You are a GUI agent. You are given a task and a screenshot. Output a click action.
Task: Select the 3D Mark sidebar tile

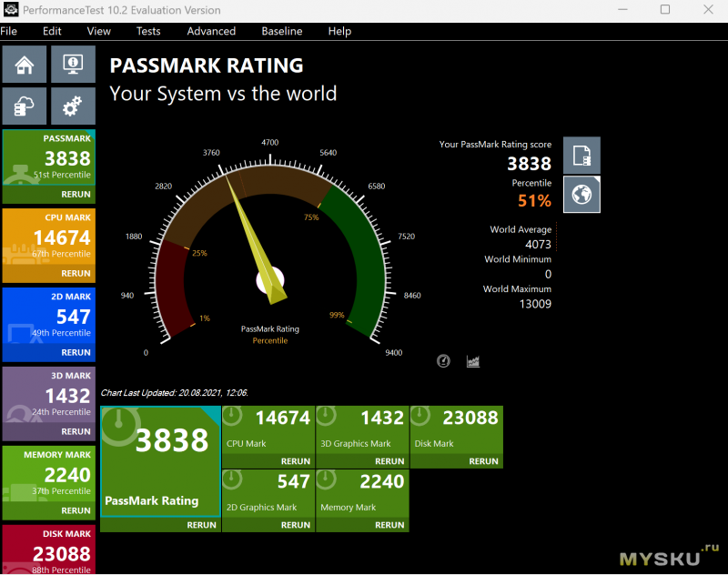point(47,398)
